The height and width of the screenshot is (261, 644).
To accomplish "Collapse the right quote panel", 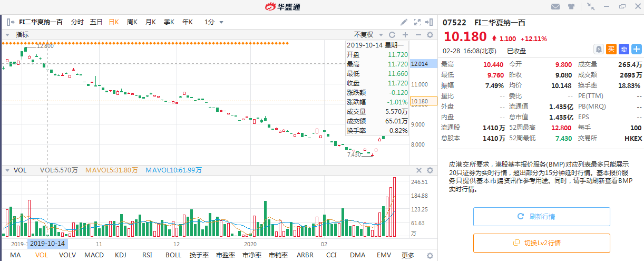I will [x=430, y=22].
